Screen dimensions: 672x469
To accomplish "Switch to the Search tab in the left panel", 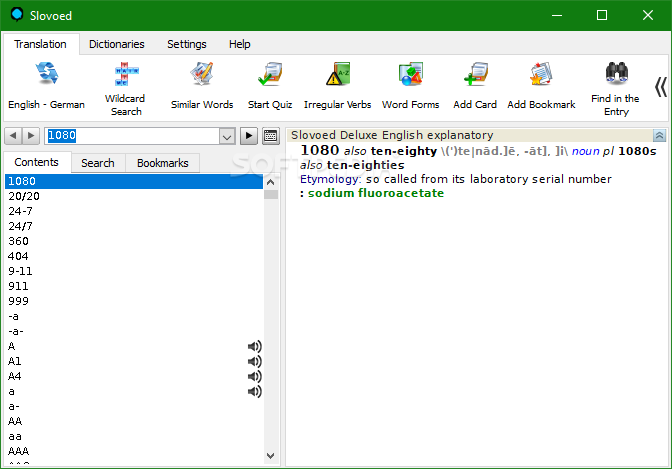I will click(98, 163).
